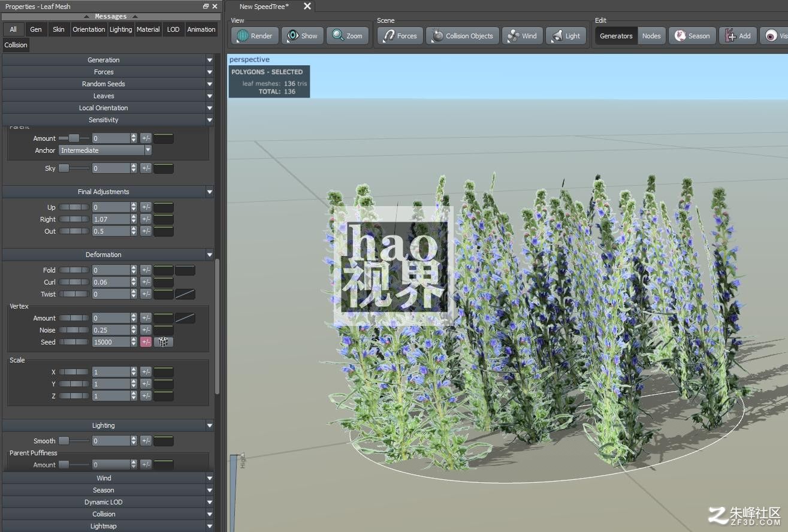Screen dimensions: 788x532
Task: Toggle the Twist +/- variance button
Action: point(146,294)
